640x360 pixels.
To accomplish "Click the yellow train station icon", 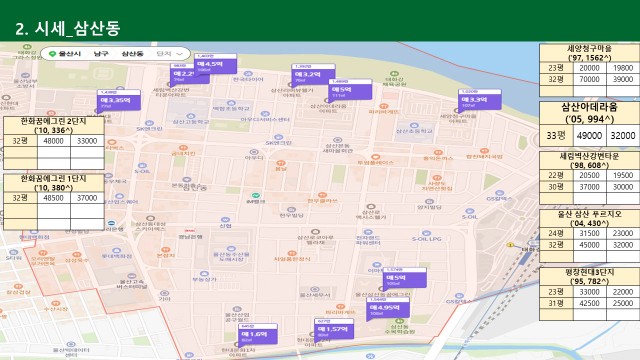I will click(510, 245).
